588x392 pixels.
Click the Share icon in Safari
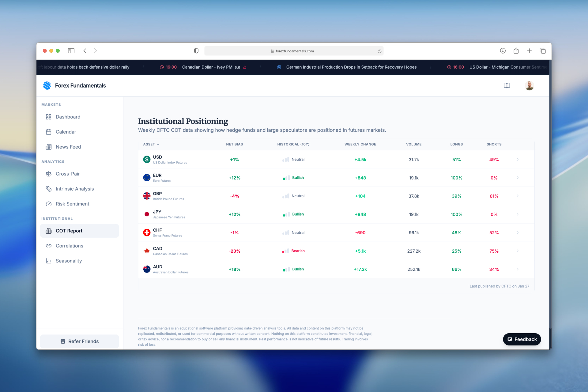coord(516,51)
